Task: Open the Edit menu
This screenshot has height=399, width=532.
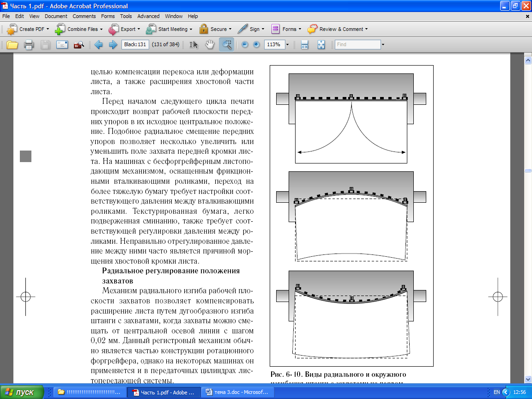Action: click(19, 16)
